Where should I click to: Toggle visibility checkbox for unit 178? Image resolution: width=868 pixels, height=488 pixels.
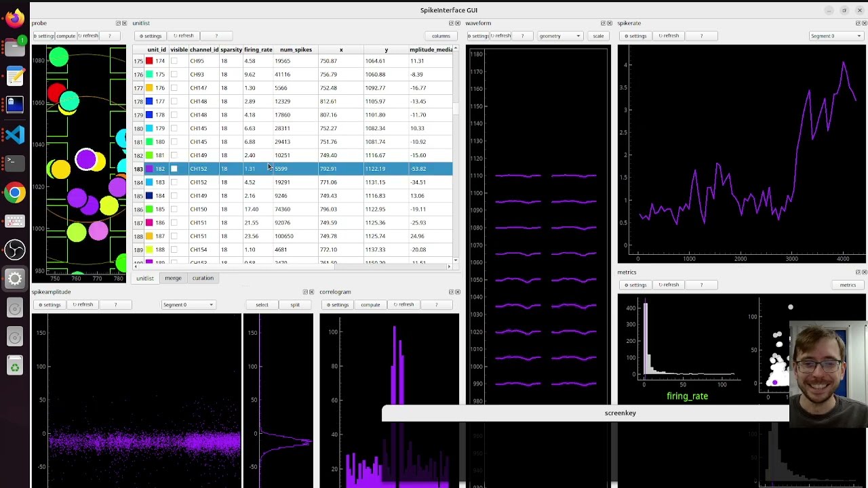pyautogui.click(x=174, y=115)
